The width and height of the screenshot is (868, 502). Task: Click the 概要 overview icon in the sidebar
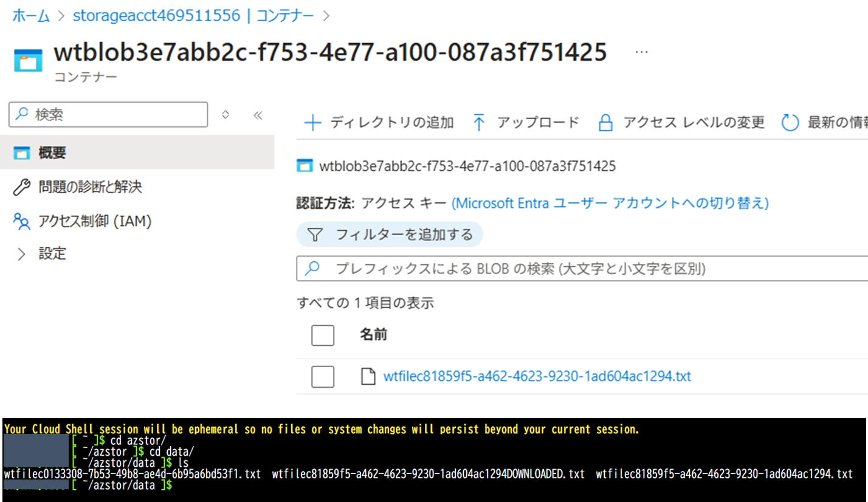(x=22, y=153)
